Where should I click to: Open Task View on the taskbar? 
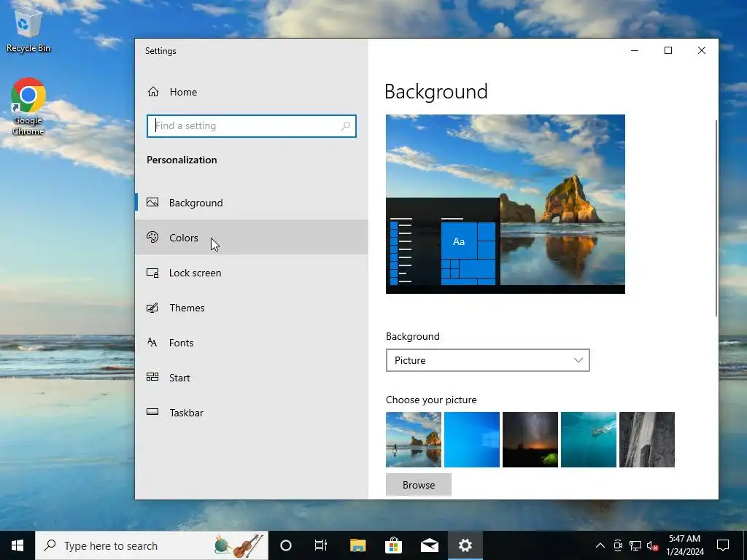(x=321, y=545)
